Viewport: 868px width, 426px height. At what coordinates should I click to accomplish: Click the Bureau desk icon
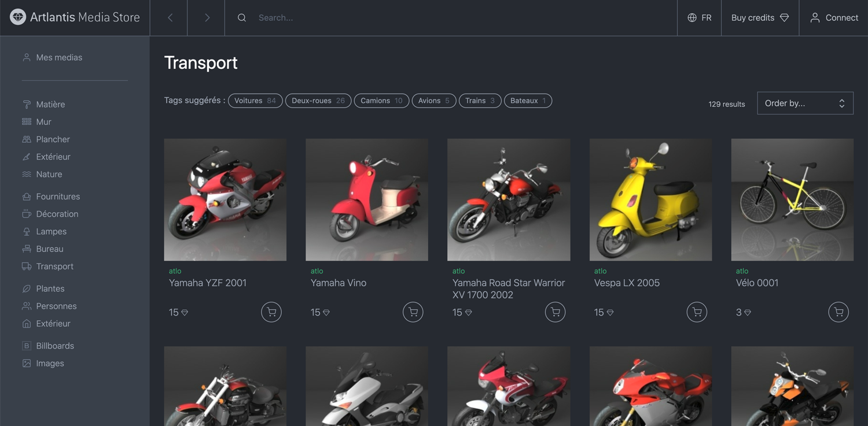[x=27, y=249]
